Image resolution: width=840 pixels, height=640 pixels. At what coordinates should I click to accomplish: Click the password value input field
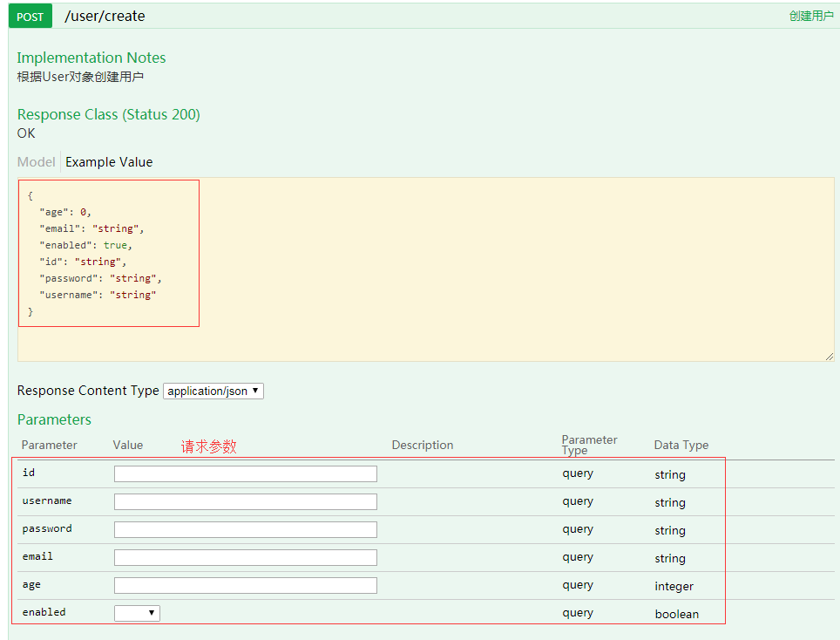tap(246, 529)
